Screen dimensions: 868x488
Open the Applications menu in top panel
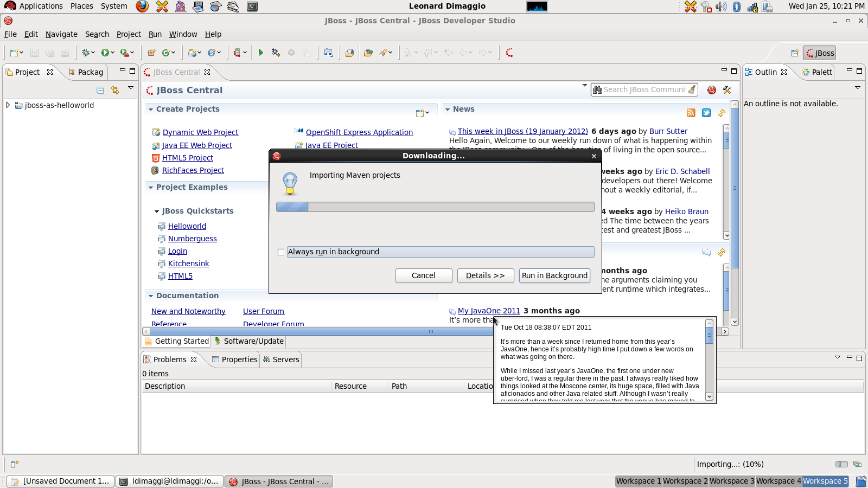[x=41, y=6]
